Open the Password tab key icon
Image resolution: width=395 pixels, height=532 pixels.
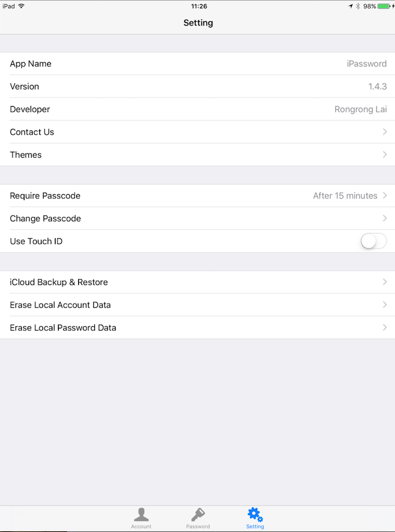[198, 515]
